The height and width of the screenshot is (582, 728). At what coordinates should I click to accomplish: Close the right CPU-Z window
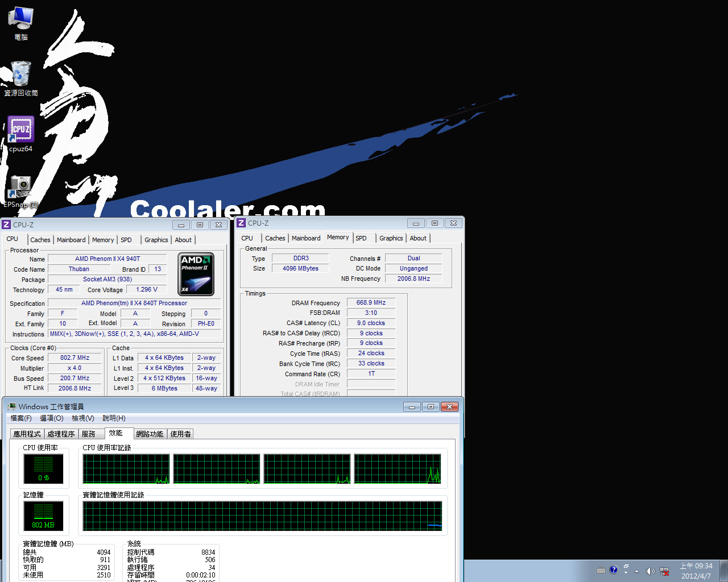[453, 223]
